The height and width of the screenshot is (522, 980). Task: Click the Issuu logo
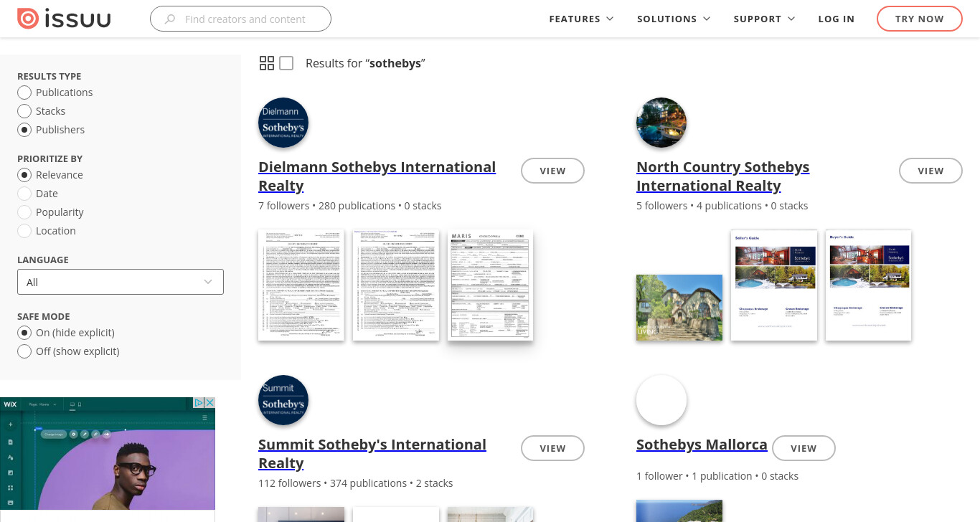pos(64,19)
